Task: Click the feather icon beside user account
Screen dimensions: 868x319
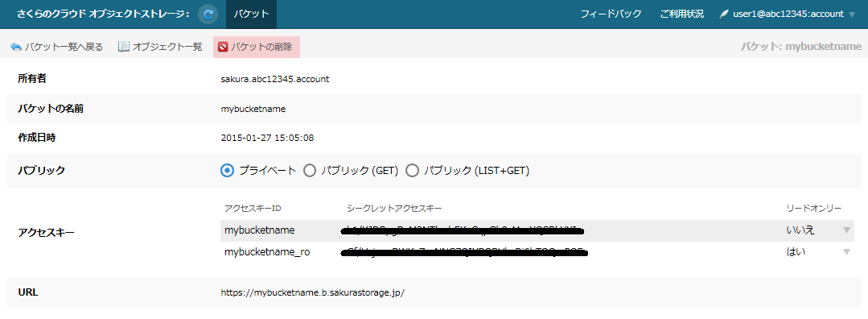Action: (x=723, y=14)
